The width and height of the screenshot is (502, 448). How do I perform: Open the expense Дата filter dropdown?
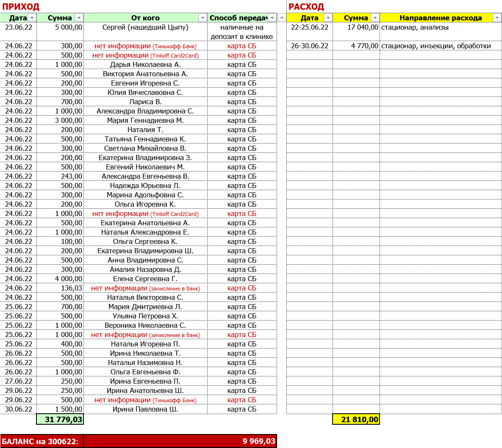coord(328,18)
